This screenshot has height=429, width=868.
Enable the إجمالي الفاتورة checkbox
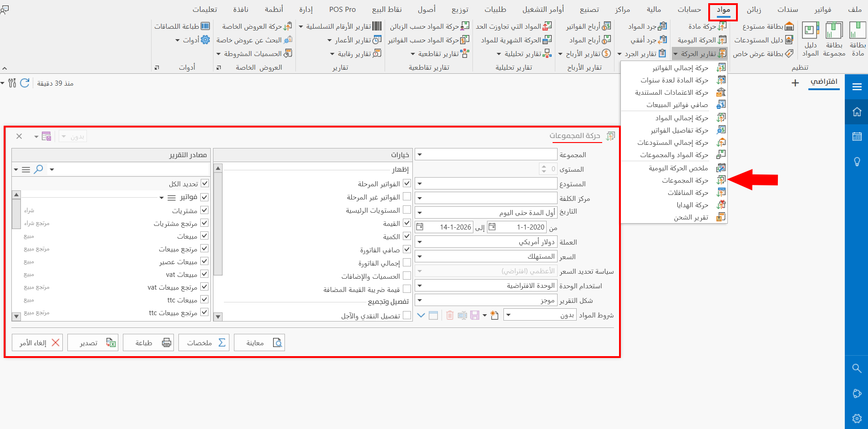point(407,262)
